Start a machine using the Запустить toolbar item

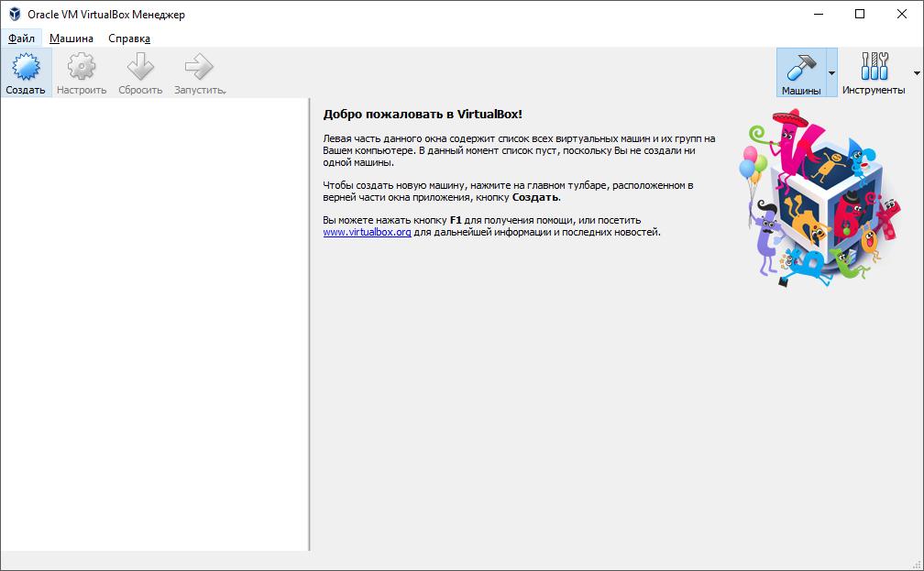coord(198,71)
